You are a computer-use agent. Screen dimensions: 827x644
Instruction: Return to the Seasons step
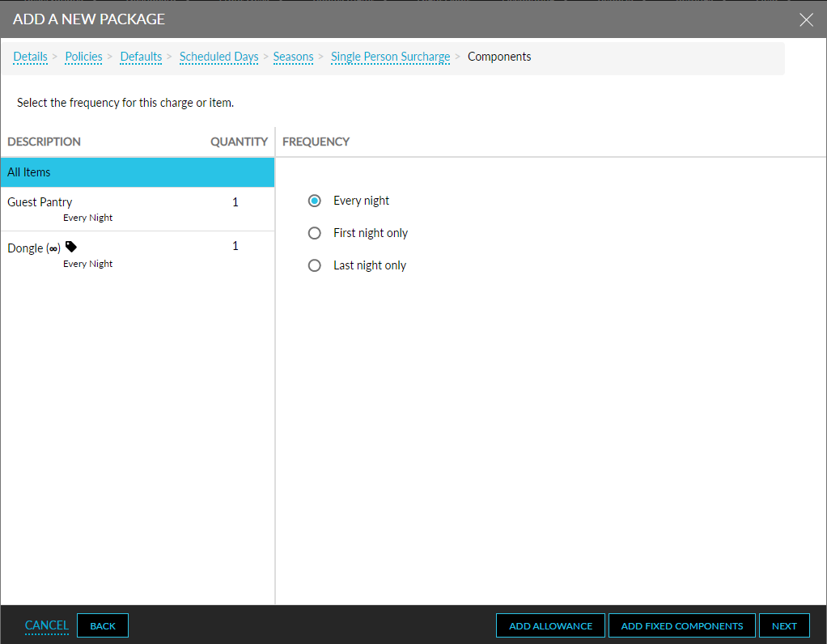[293, 57]
